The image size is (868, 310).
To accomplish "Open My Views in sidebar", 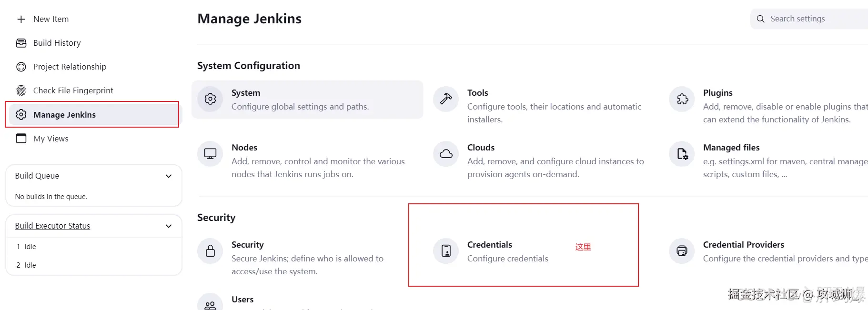I will pos(50,139).
